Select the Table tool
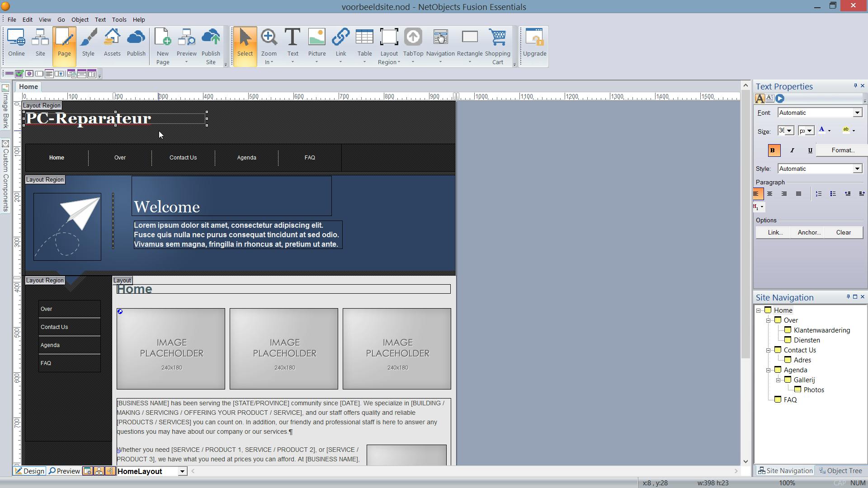The width and height of the screenshot is (868, 488). coord(364,43)
